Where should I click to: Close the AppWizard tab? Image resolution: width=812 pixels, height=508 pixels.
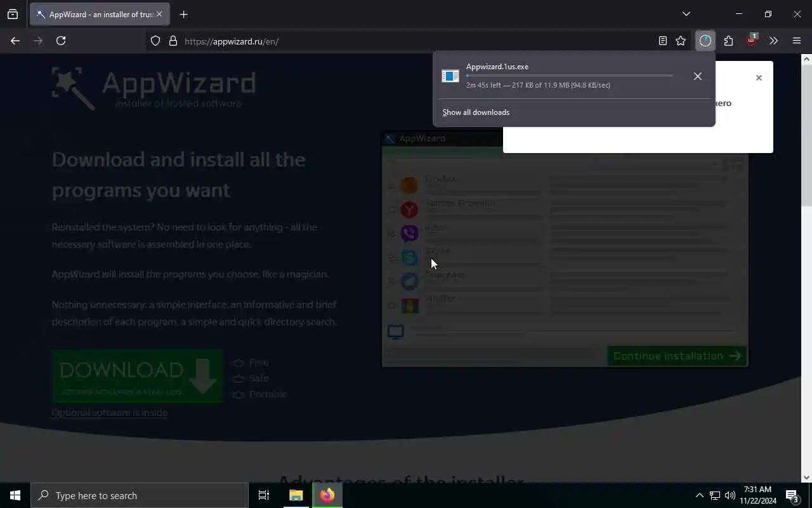[x=159, y=14]
